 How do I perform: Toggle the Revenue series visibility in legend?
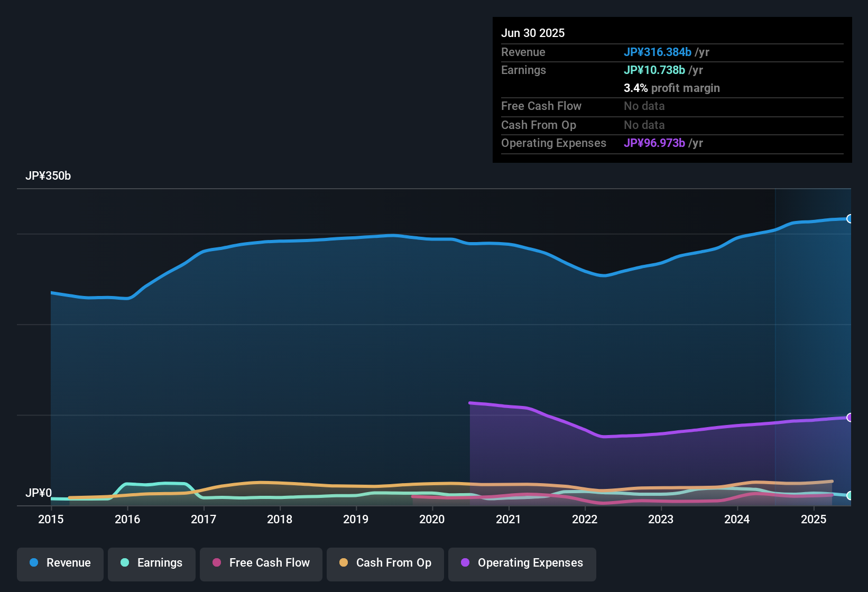pyautogui.click(x=60, y=563)
